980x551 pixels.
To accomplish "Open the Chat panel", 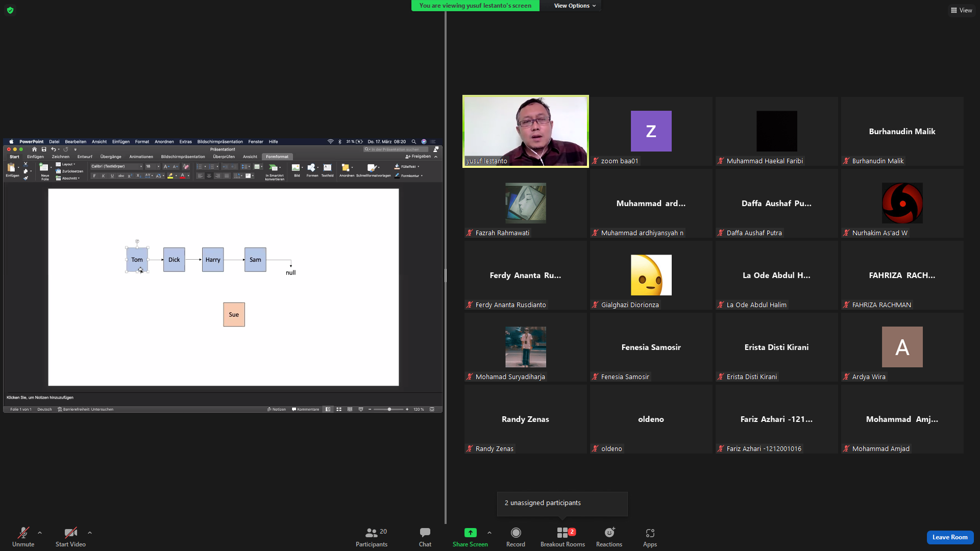I will click(x=425, y=537).
